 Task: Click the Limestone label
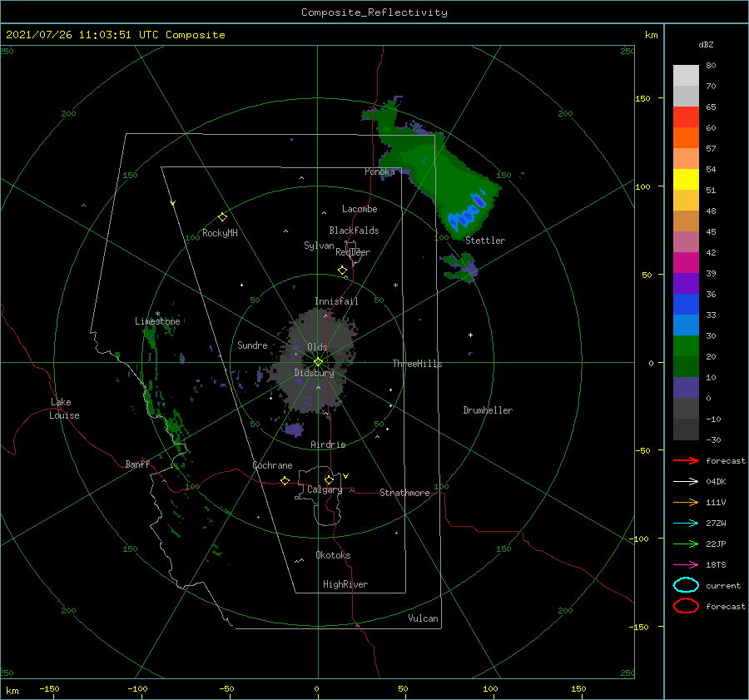coord(157,321)
